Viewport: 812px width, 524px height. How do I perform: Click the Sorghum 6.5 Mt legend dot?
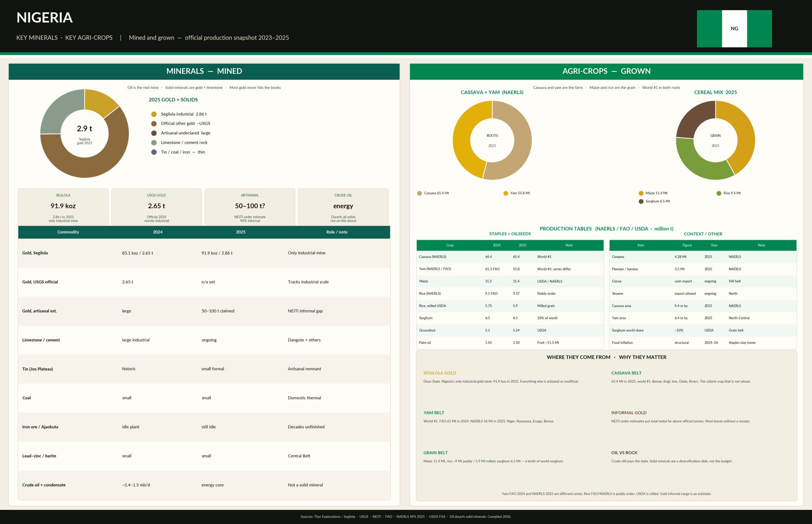(x=641, y=201)
